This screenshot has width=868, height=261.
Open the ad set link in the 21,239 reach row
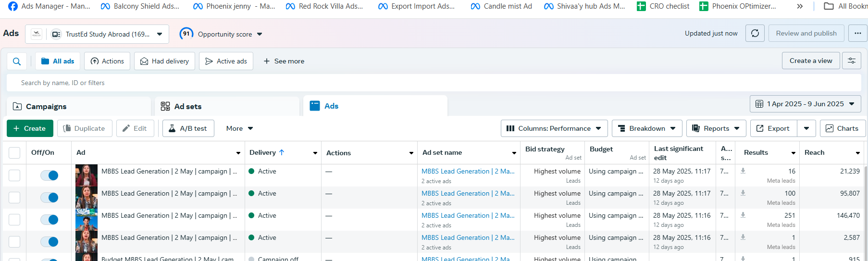click(x=468, y=171)
